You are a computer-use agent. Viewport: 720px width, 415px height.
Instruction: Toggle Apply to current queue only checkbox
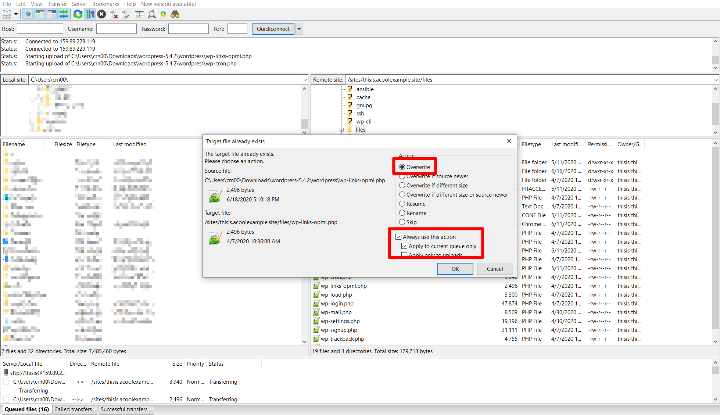[x=403, y=245]
